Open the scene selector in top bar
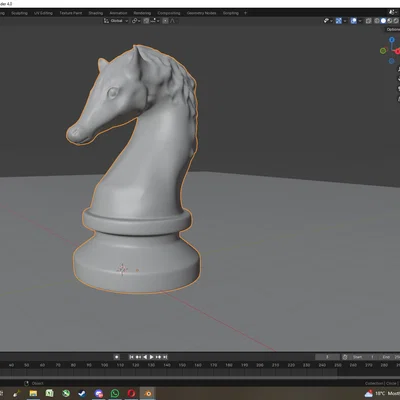 click(392, 12)
